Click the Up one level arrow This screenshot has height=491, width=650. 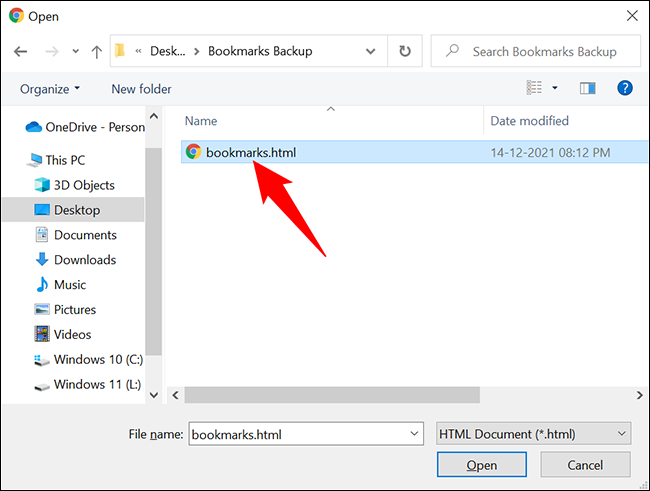pos(96,51)
